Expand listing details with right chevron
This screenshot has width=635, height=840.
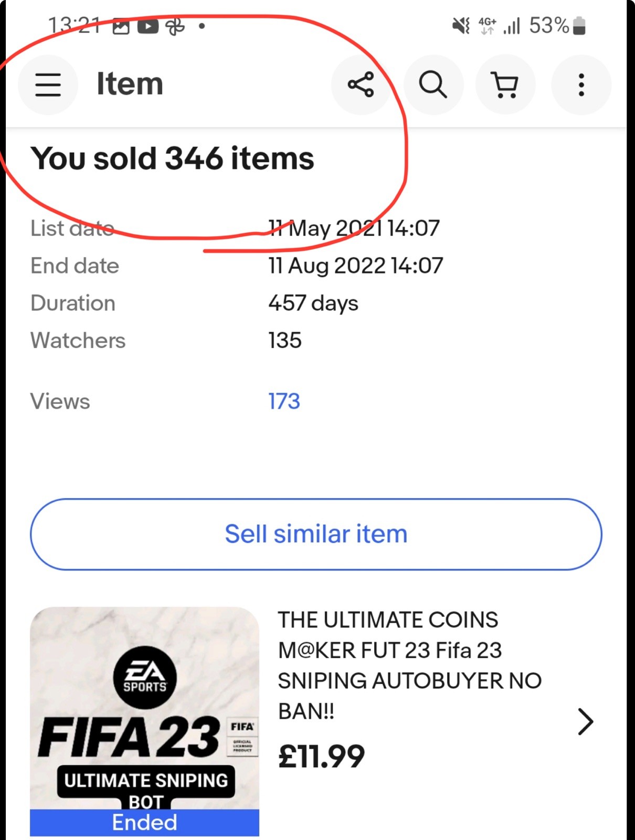tap(585, 721)
